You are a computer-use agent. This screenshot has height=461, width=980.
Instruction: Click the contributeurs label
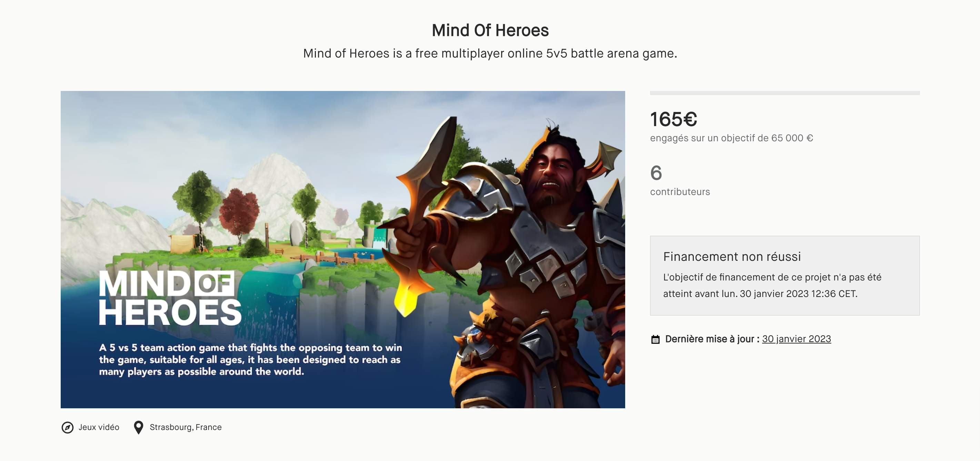tap(680, 192)
